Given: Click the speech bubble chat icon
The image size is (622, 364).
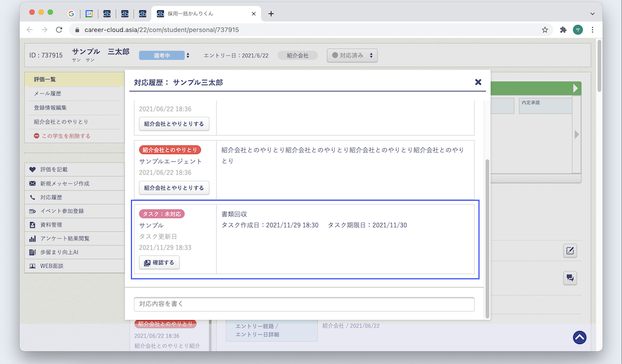Looking at the screenshot, I should 570,278.
